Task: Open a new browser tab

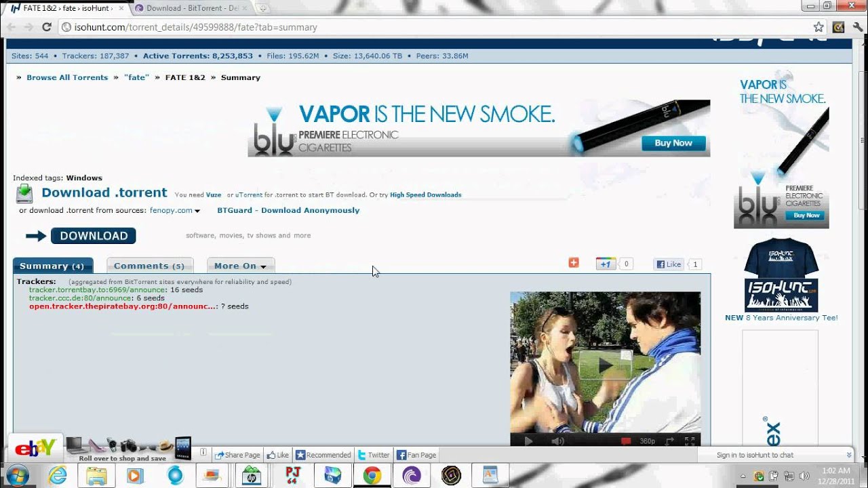Action: point(262,8)
